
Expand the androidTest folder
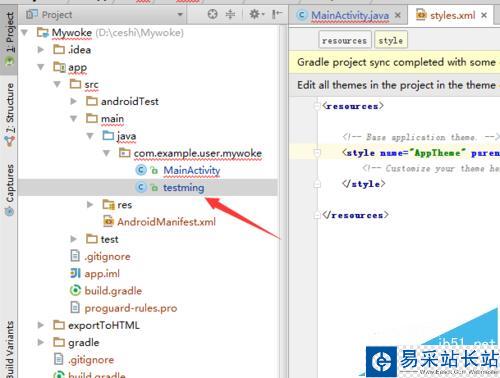74,101
